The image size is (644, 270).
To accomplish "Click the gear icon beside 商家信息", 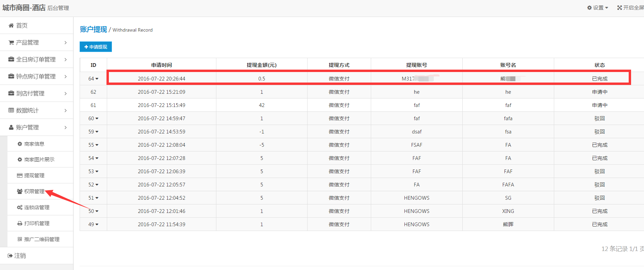I will click(20, 144).
